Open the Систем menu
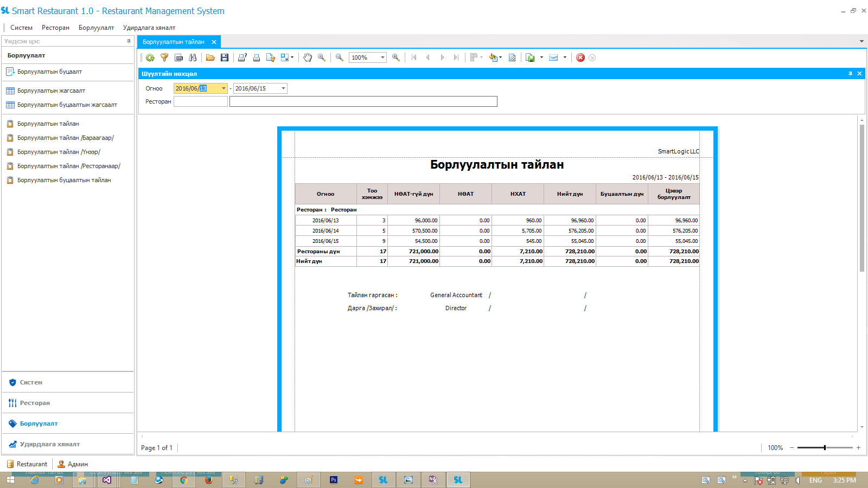 (x=21, y=28)
